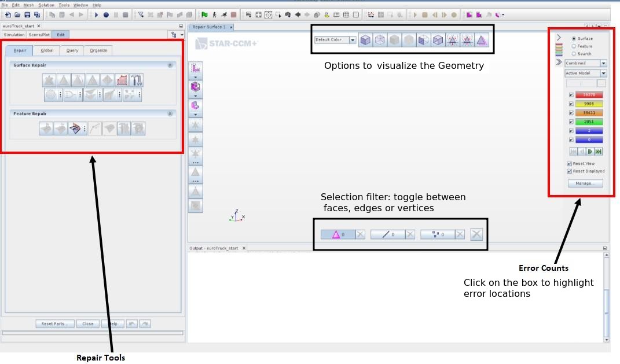Uncheck the Reset View checkbox
The height and width of the screenshot is (364, 620).
[570, 164]
